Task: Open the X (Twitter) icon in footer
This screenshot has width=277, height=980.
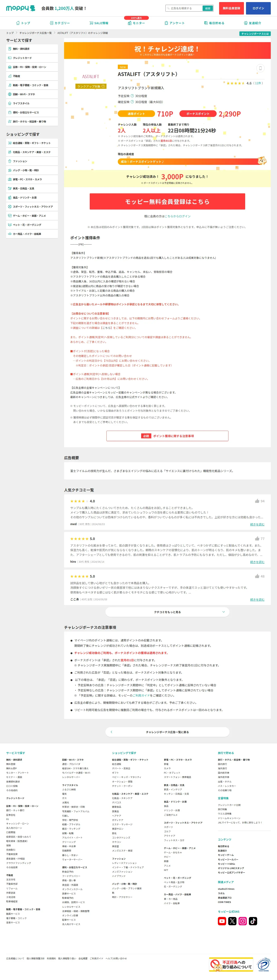Action: coord(232,921)
